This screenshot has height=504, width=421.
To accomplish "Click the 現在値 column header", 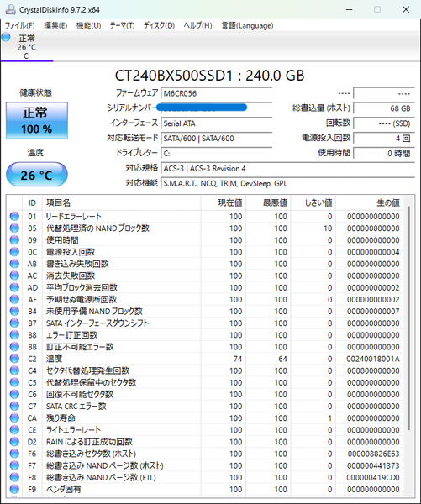I will tap(224, 202).
